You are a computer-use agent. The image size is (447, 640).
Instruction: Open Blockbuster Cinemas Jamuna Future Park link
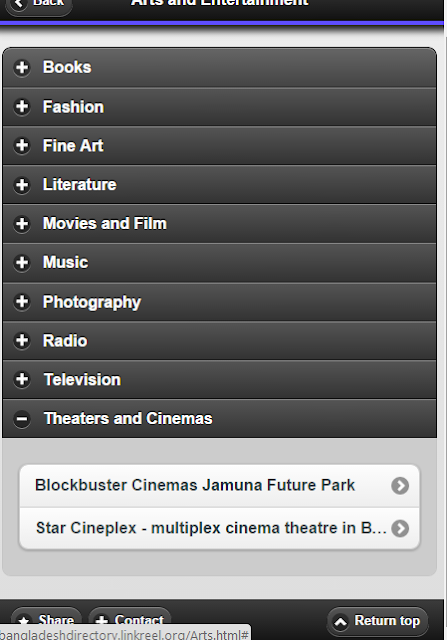click(220, 486)
